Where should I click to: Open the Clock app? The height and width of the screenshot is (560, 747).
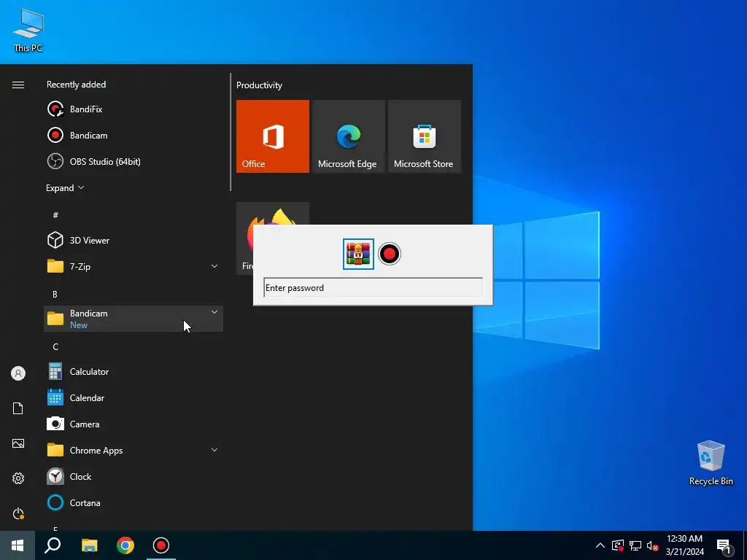click(x=133, y=476)
